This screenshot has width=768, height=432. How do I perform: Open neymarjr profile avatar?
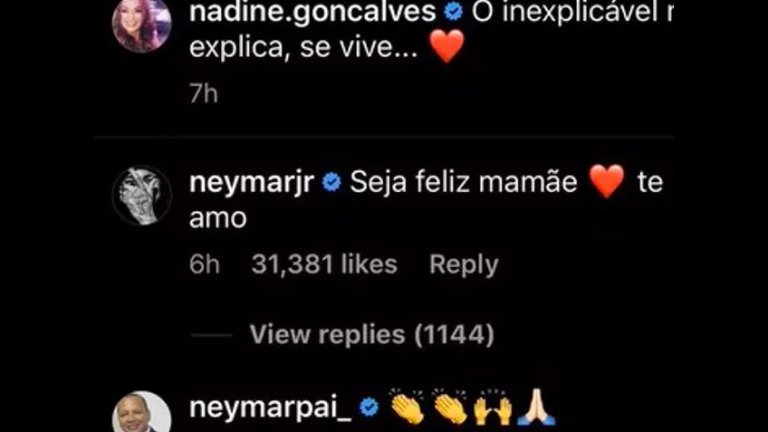click(142, 195)
